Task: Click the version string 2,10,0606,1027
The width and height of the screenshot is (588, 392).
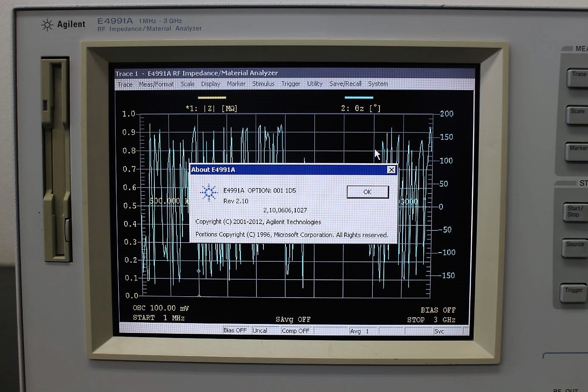Action: pyautogui.click(x=285, y=210)
